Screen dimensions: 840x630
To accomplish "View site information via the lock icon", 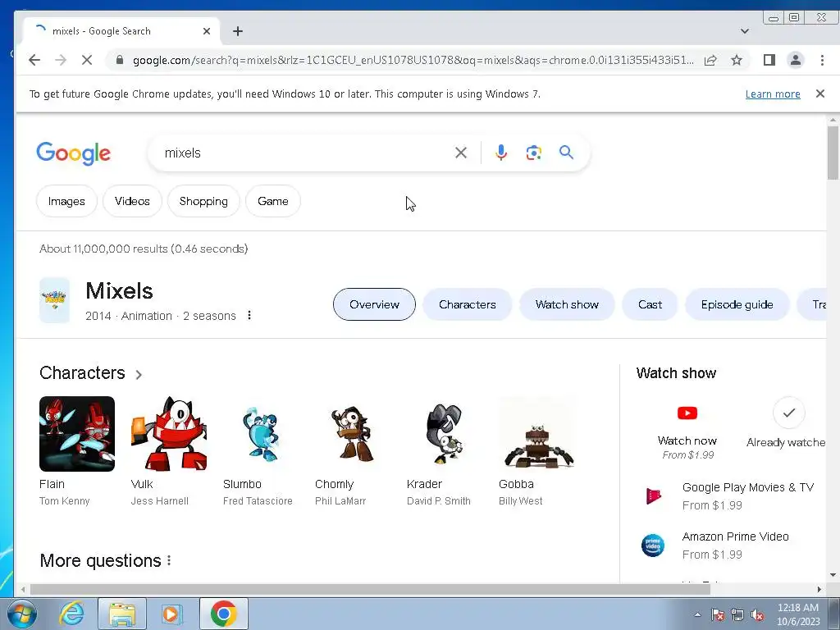I will click(x=120, y=60).
